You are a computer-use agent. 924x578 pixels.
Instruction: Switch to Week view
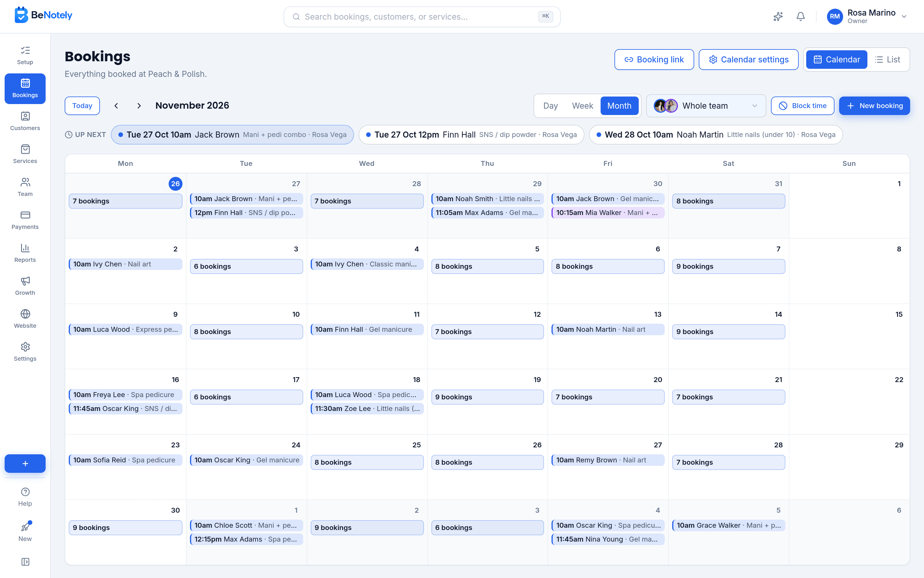(582, 106)
